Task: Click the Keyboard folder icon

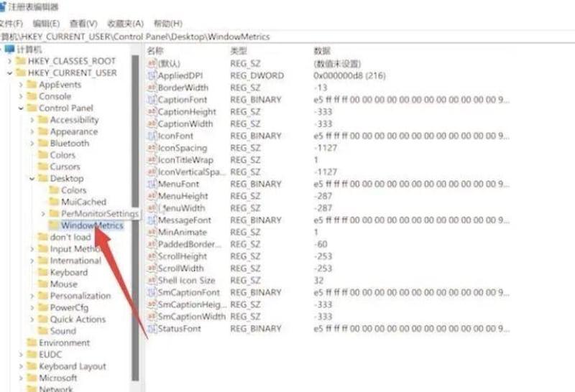Action: [x=43, y=272]
